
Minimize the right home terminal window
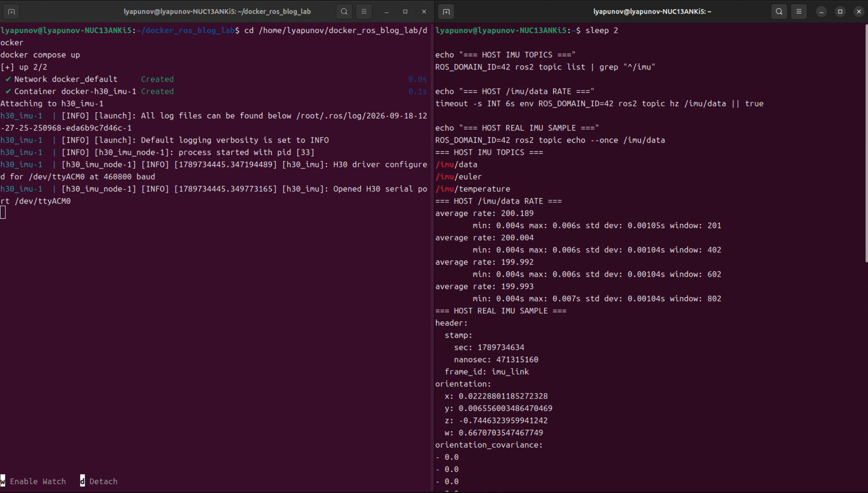click(x=821, y=12)
